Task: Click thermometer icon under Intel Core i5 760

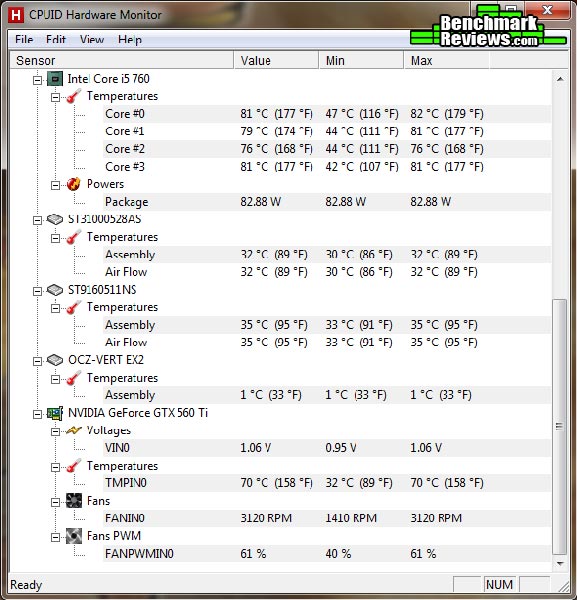Action: click(73, 96)
